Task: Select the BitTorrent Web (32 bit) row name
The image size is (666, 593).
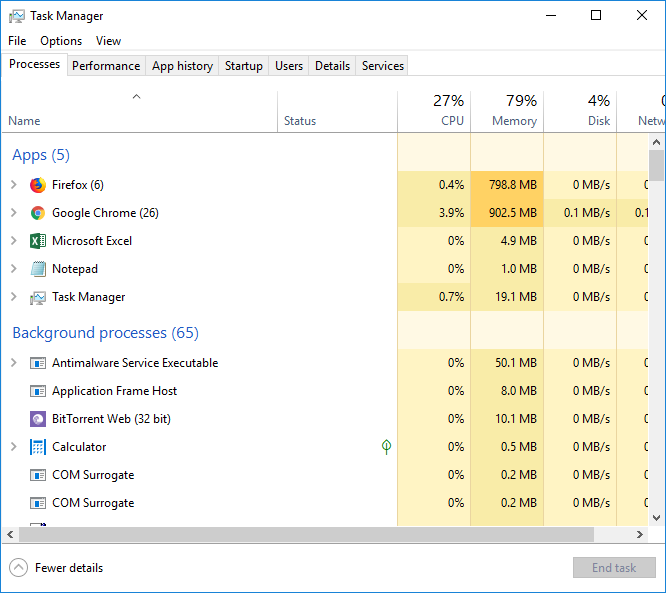Action: pos(111,419)
